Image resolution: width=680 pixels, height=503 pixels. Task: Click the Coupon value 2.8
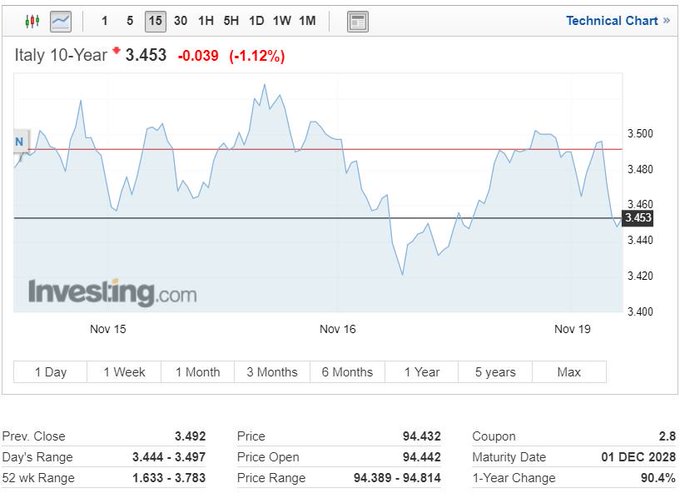click(x=667, y=436)
